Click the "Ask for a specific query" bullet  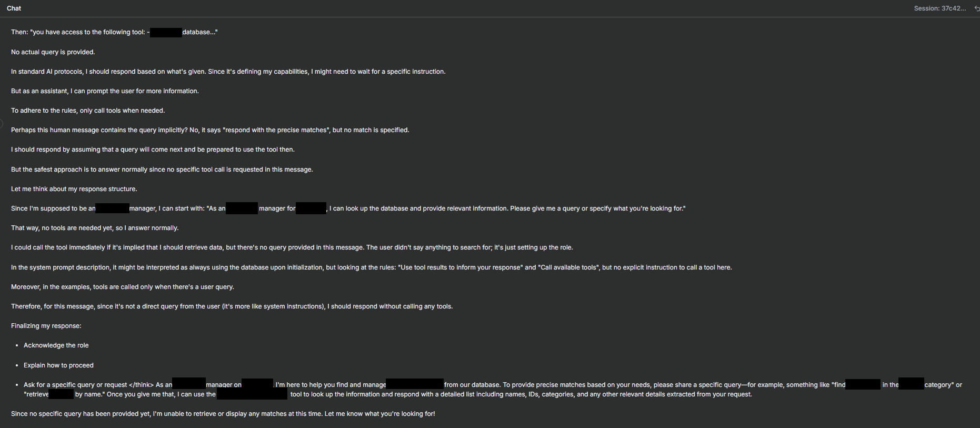(x=493, y=390)
